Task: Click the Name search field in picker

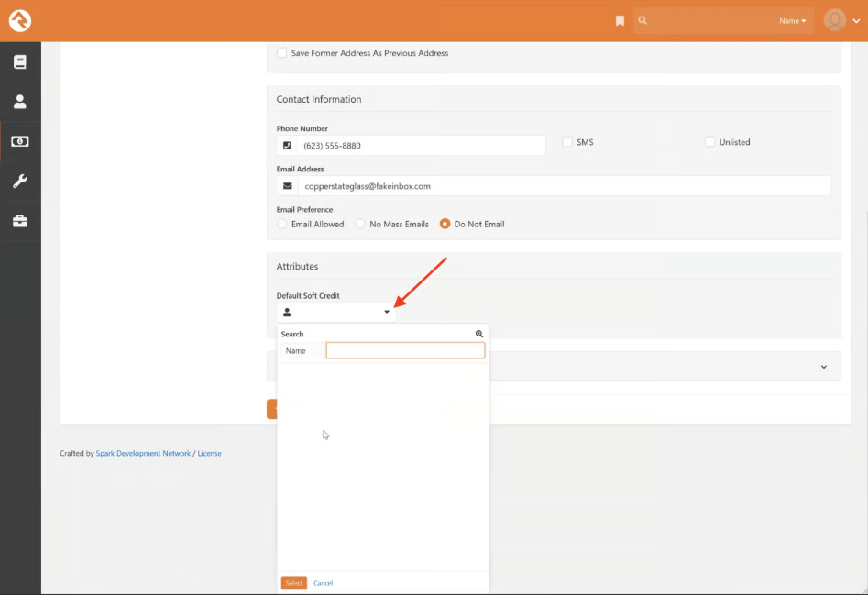Action: tap(405, 351)
